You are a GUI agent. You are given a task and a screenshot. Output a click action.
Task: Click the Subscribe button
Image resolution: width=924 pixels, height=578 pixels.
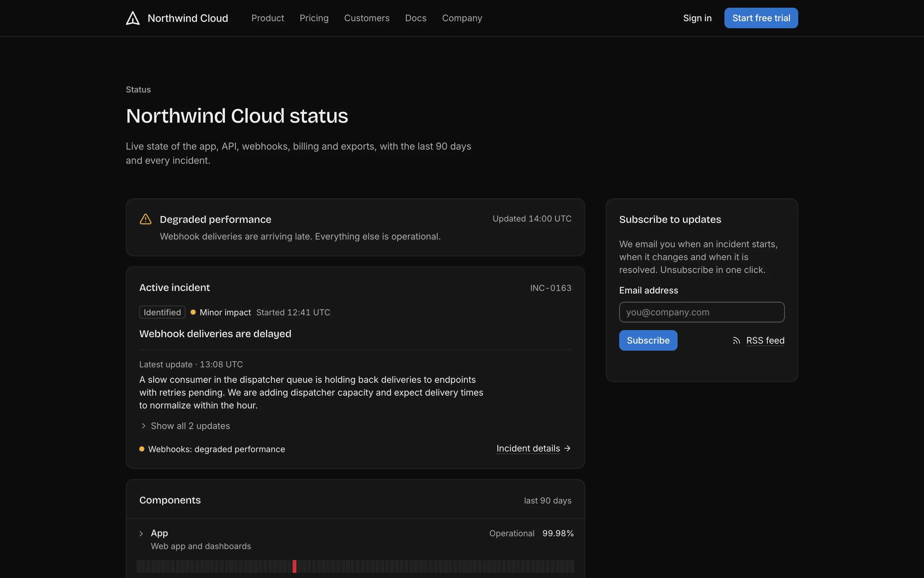pyautogui.click(x=648, y=340)
